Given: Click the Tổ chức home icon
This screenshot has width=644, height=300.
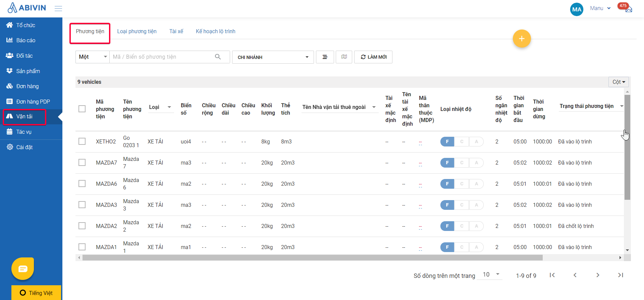Looking at the screenshot, I should [10, 25].
